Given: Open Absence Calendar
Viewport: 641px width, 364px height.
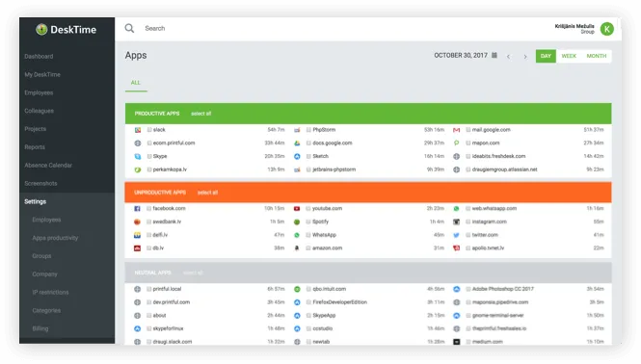Looking at the screenshot, I should (x=48, y=165).
